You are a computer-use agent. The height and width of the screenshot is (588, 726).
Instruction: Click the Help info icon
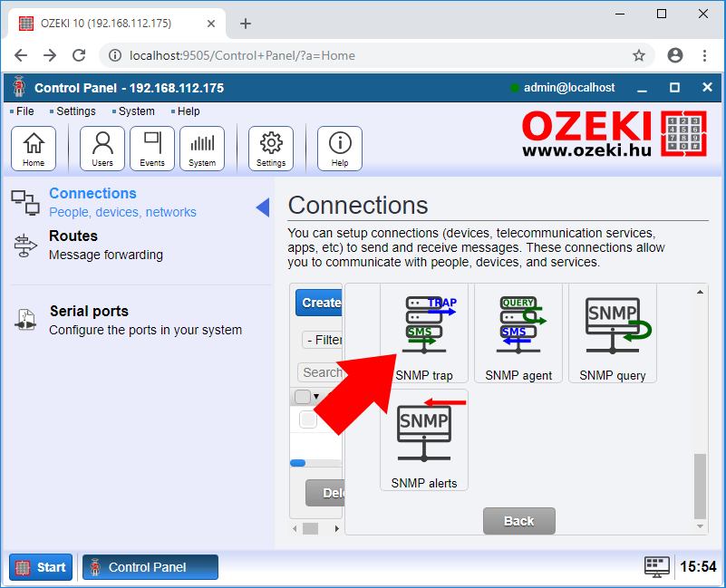point(339,148)
